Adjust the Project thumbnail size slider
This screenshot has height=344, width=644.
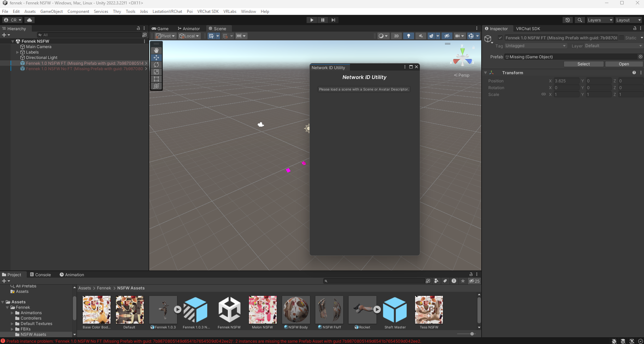tap(472, 334)
